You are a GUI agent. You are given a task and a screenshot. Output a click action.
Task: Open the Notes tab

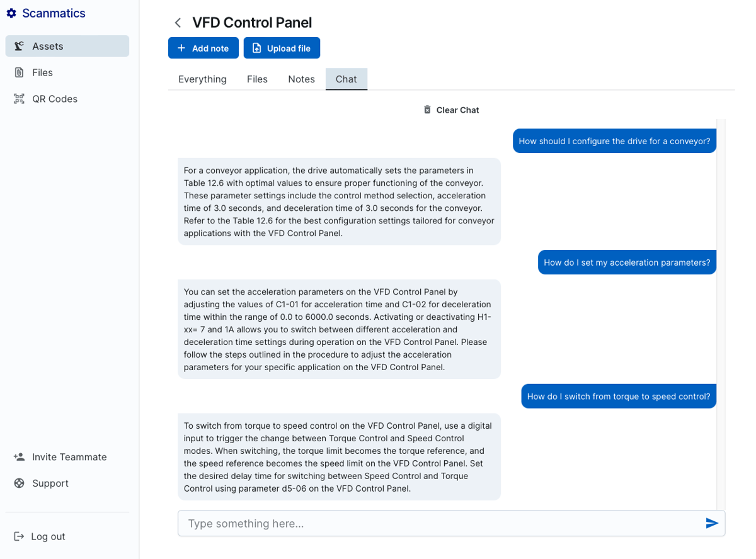click(x=301, y=79)
